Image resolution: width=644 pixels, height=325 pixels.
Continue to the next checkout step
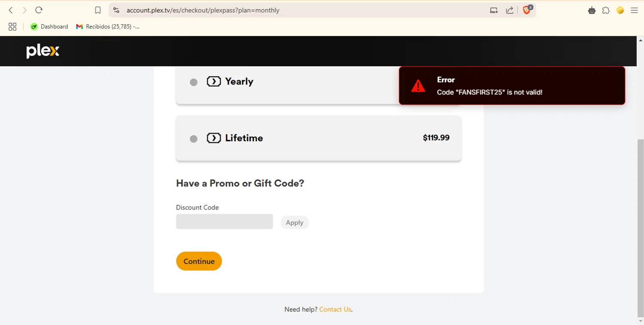(x=199, y=261)
